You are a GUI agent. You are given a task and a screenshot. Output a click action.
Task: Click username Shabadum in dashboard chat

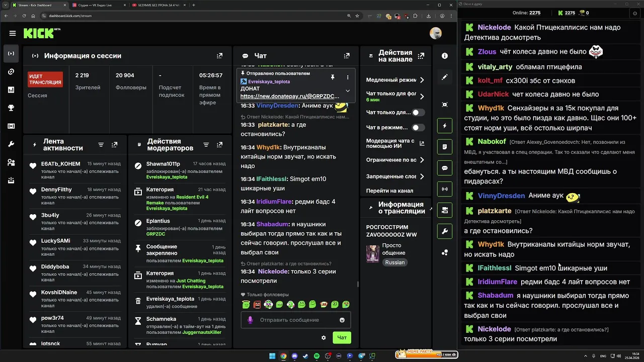(272, 224)
